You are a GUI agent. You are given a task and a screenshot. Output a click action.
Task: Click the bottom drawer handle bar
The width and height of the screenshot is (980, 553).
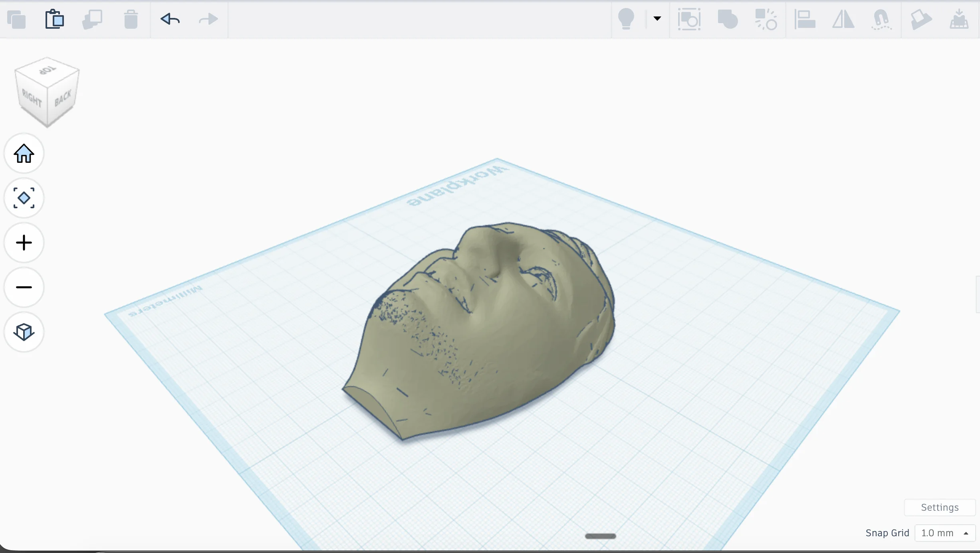600,536
